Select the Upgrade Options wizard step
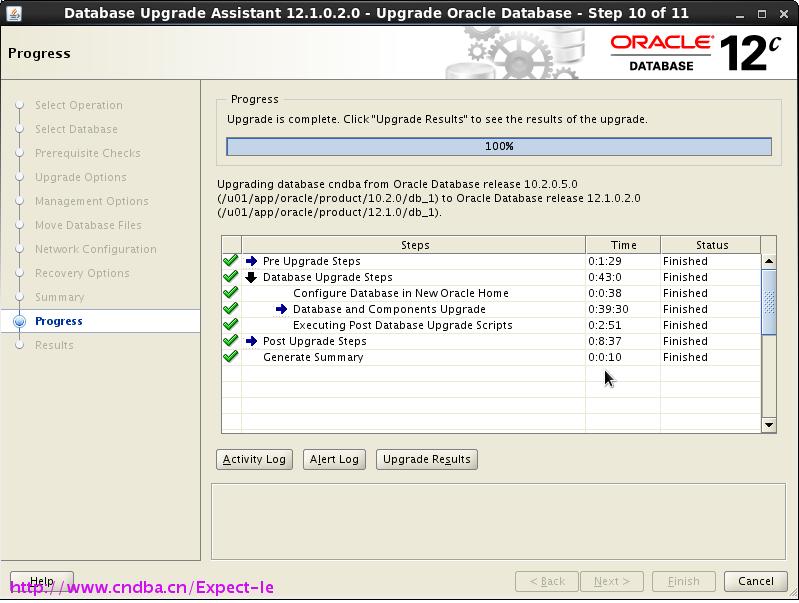Viewport: 799px width, 603px height. pyautogui.click(x=81, y=177)
